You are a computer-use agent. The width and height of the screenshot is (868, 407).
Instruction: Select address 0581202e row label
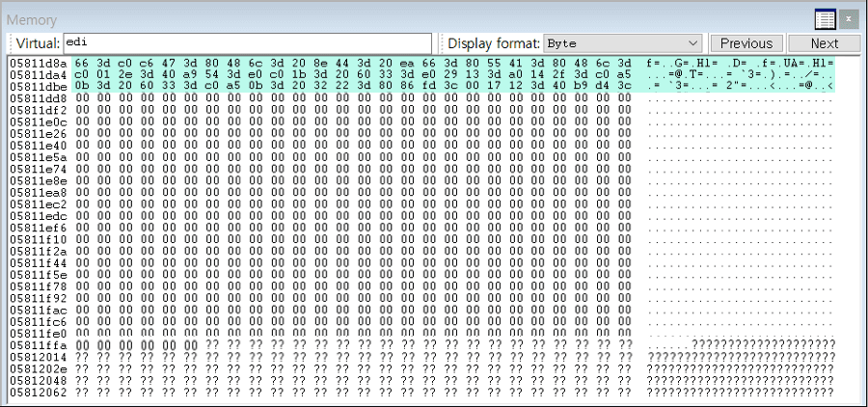(39, 368)
